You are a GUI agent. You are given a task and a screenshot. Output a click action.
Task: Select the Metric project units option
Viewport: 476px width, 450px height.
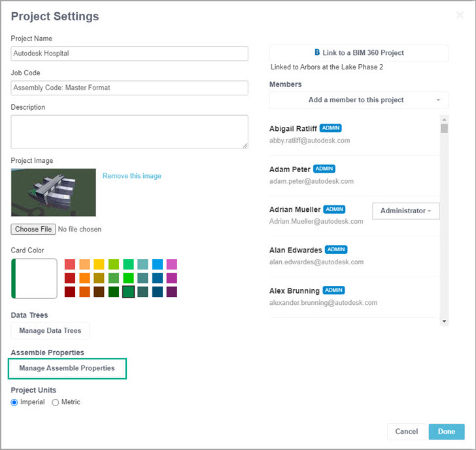tap(56, 402)
